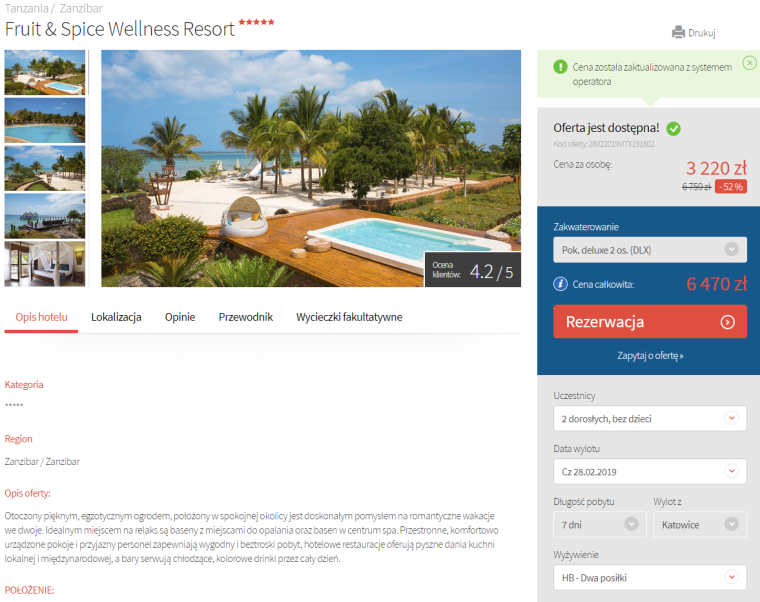This screenshot has width=760, height=602.
Task: Expand the Wyżywienie meal plan dropdown
Action: [649, 578]
